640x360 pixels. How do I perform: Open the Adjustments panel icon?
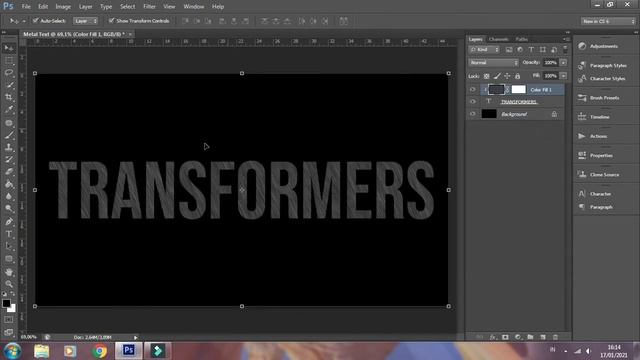[582, 46]
